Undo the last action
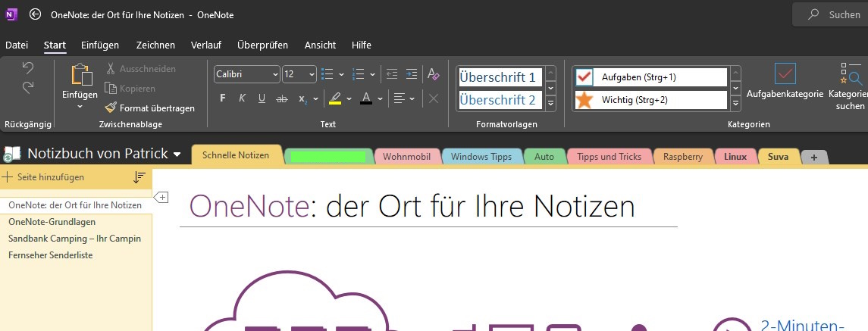 point(28,69)
